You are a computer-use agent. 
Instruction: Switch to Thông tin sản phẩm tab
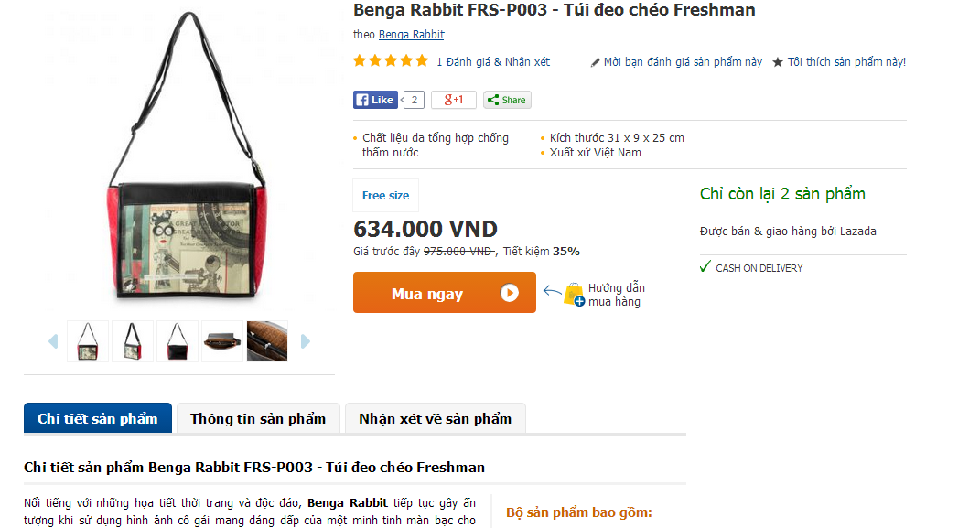(x=258, y=419)
